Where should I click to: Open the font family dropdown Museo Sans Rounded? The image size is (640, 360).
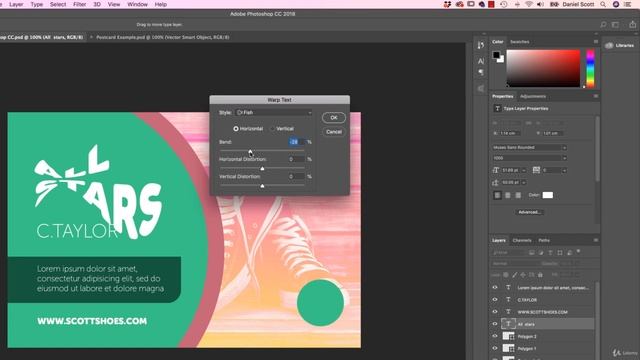(529, 147)
